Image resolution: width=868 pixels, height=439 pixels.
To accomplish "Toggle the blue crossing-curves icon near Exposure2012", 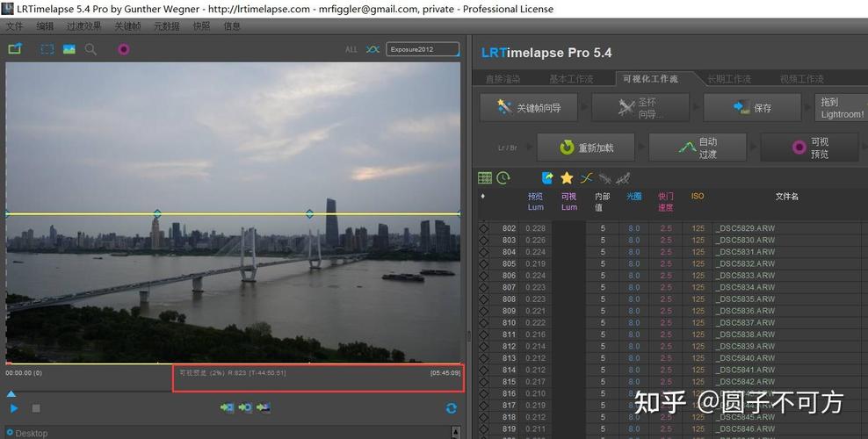I will coord(373,49).
